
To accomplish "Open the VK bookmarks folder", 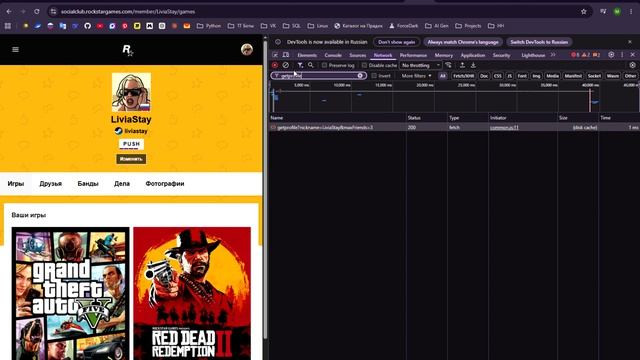I will (268, 26).
